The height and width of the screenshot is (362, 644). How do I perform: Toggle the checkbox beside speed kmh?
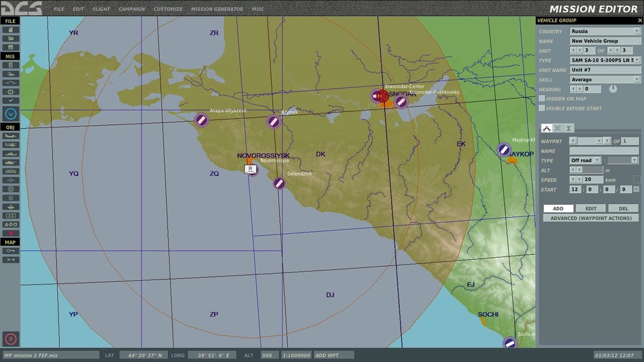[636, 180]
